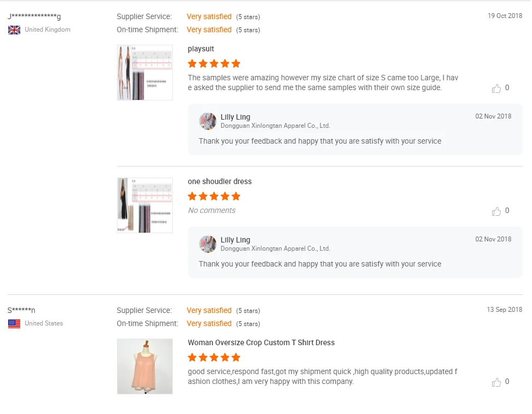The height and width of the screenshot is (414, 532).
Task: Click reviewer name J**************g
Action: tap(34, 17)
